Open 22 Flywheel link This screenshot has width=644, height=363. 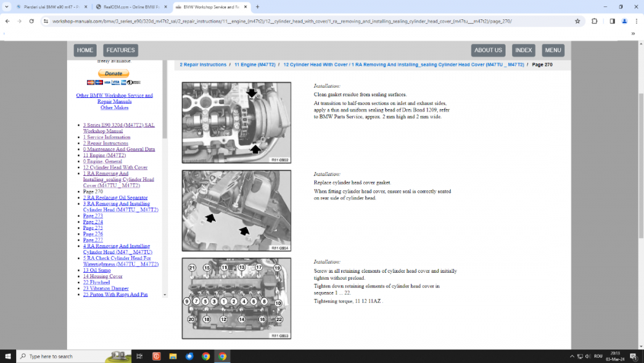96,282
